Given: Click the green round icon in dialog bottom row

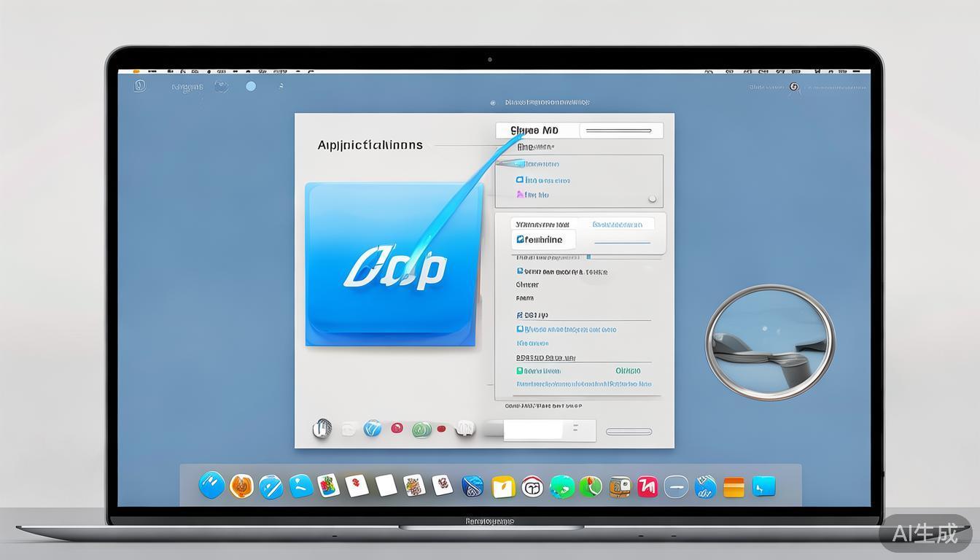Looking at the screenshot, I should [x=421, y=429].
